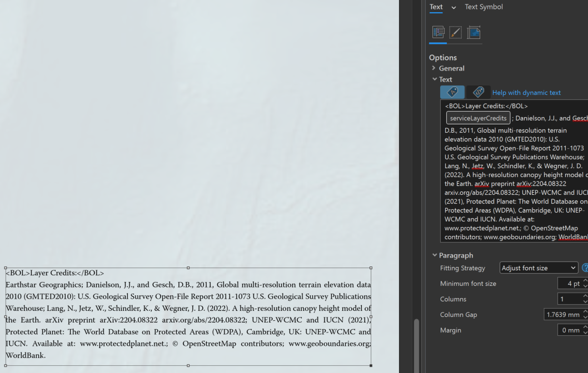Select the Text Symbol paintbrush icon
Screen dimensions: 588x373
click(x=455, y=33)
